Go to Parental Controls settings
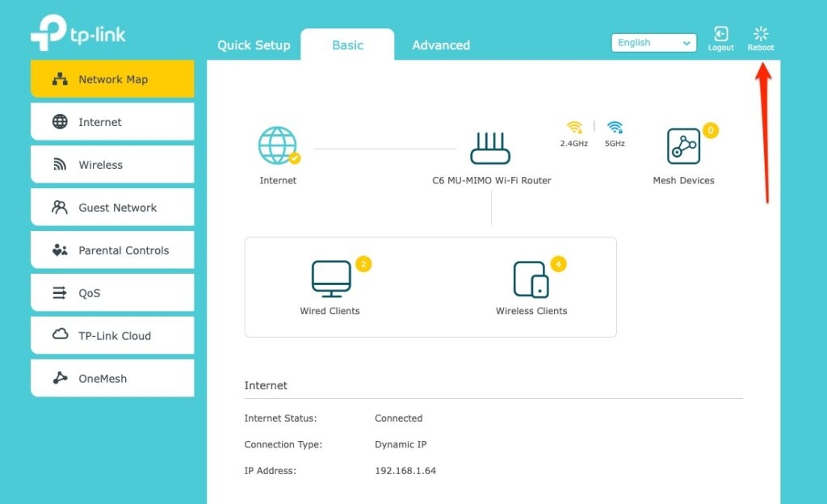This screenshot has width=827, height=504. pos(112,250)
